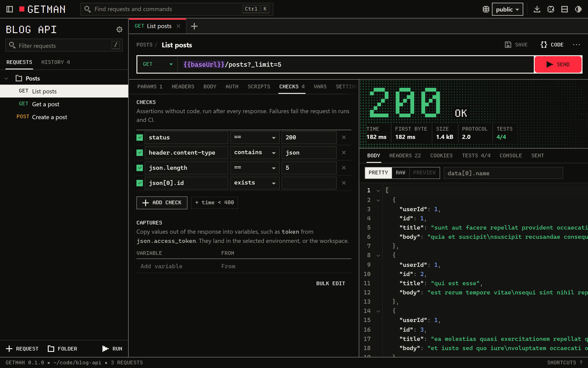Remove the json[0].id check row

pos(344,183)
